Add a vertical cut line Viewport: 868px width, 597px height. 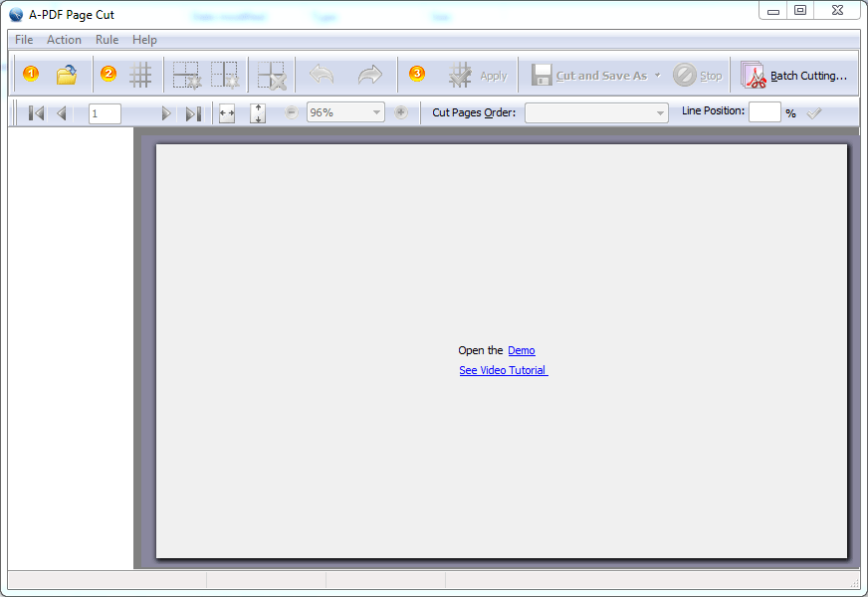point(225,76)
